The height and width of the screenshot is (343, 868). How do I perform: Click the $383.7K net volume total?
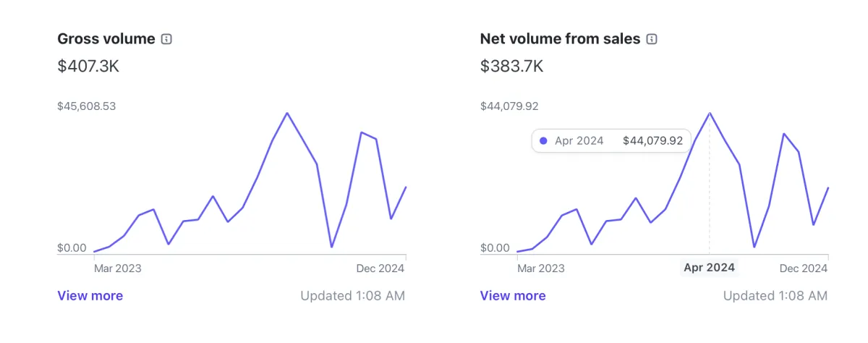(x=511, y=67)
